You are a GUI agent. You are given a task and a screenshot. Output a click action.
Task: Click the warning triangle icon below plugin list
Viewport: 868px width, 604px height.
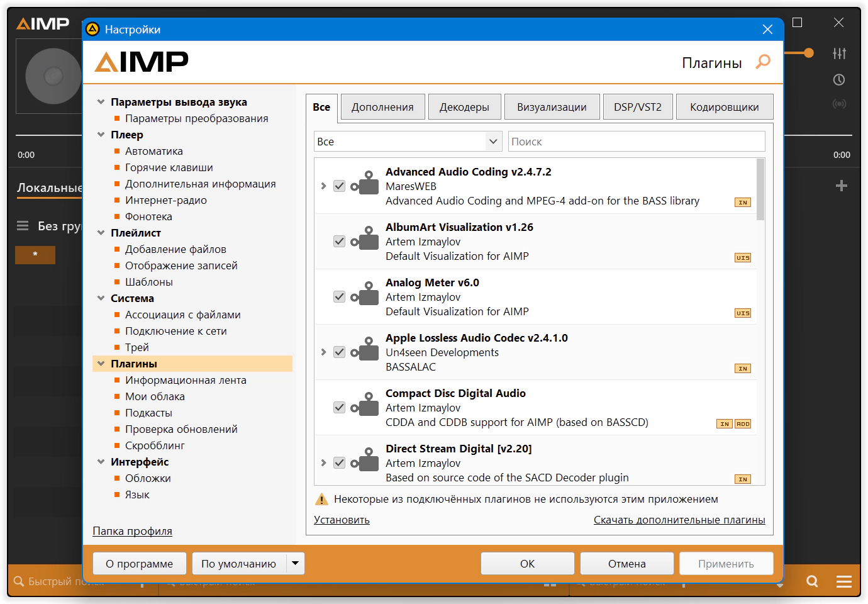(321, 500)
